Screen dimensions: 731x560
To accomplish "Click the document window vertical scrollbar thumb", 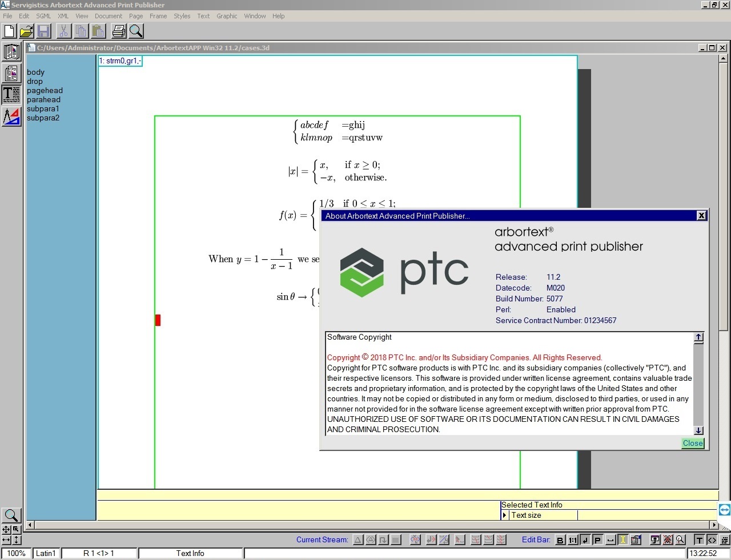I will click(723, 197).
